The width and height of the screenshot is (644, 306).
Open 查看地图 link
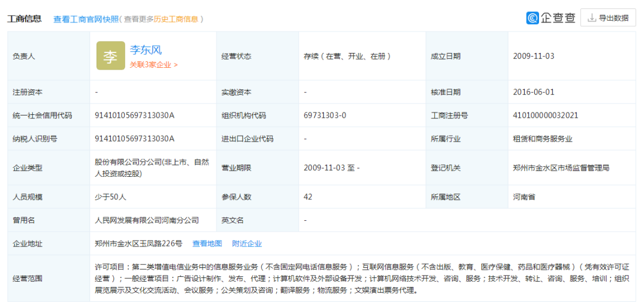(x=208, y=243)
